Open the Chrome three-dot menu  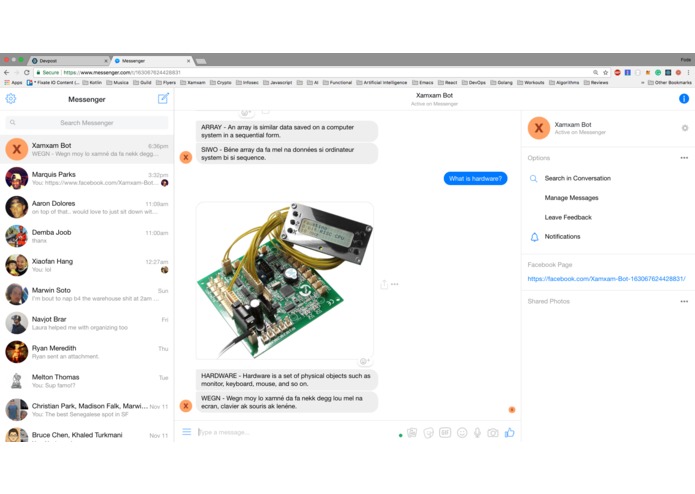(688, 72)
